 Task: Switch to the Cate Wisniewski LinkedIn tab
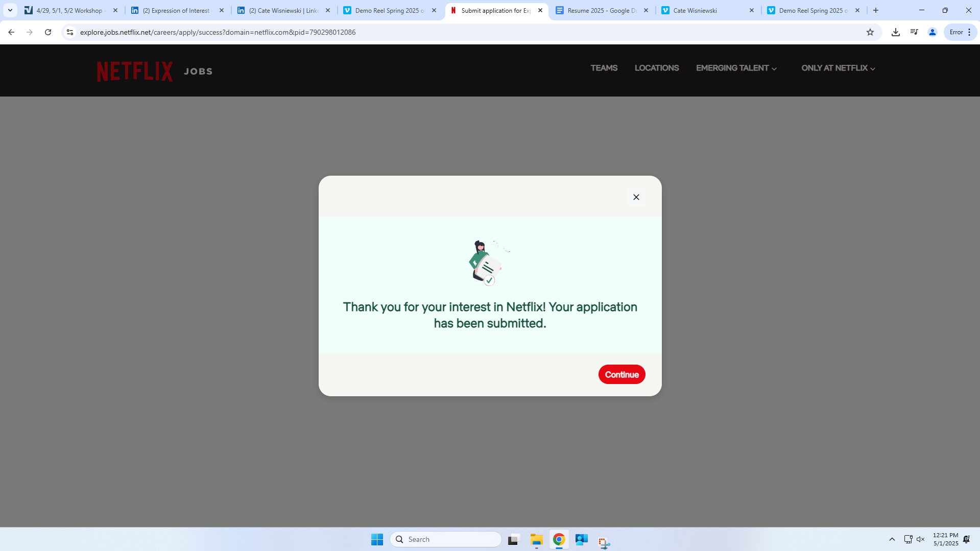tap(283, 10)
